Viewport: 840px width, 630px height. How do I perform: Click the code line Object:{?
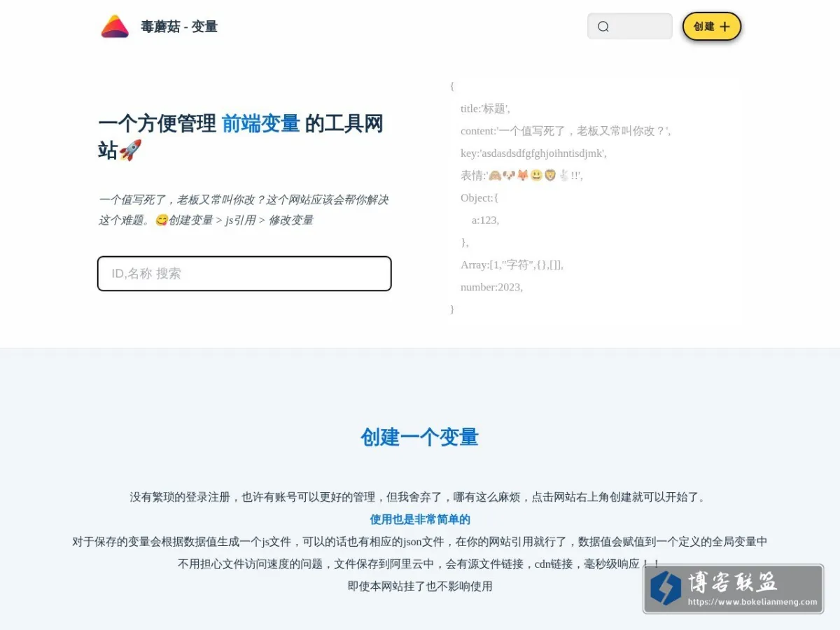[x=479, y=198]
